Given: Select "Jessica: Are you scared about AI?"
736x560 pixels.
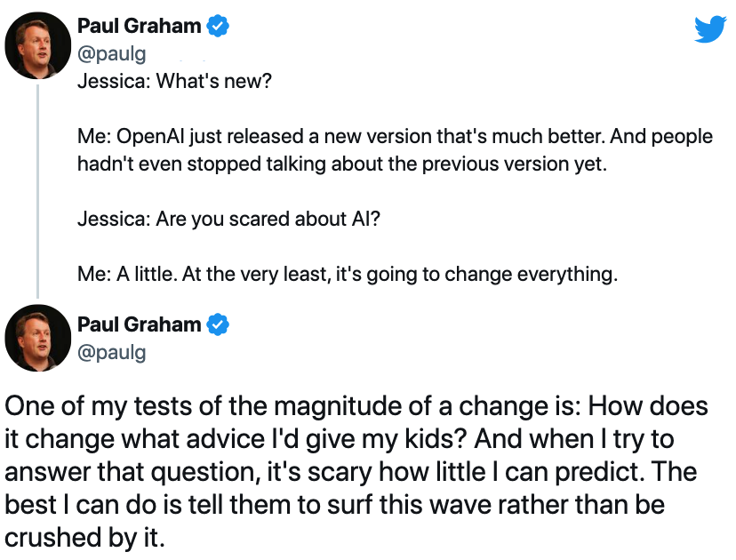Looking at the screenshot, I should pos(228,220).
